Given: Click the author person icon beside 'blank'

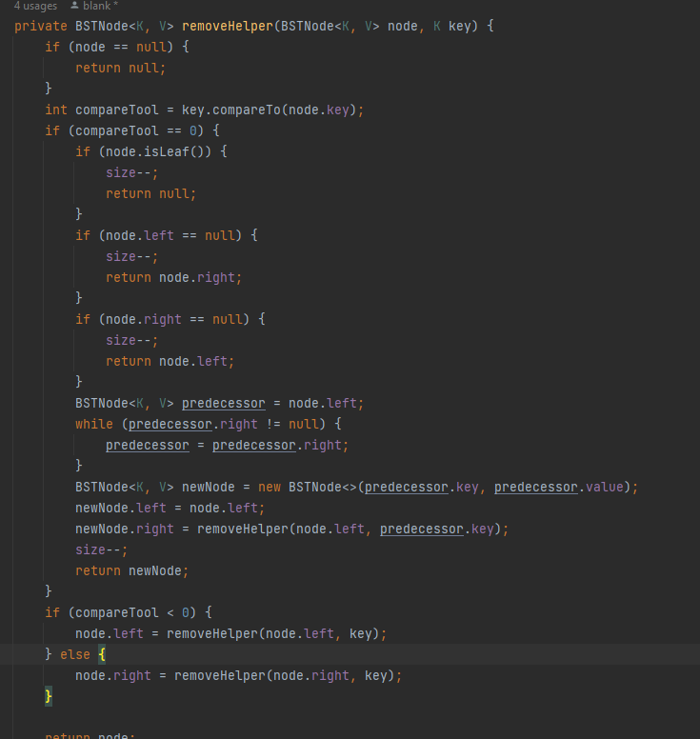Looking at the screenshot, I should [74, 6].
